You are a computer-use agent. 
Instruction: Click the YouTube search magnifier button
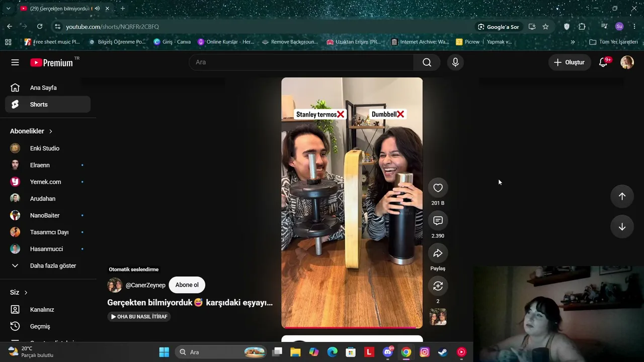tap(427, 62)
